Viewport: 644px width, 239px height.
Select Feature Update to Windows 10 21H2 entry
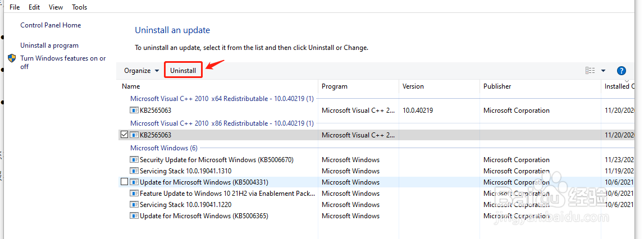pyautogui.click(x=227, y=194)
